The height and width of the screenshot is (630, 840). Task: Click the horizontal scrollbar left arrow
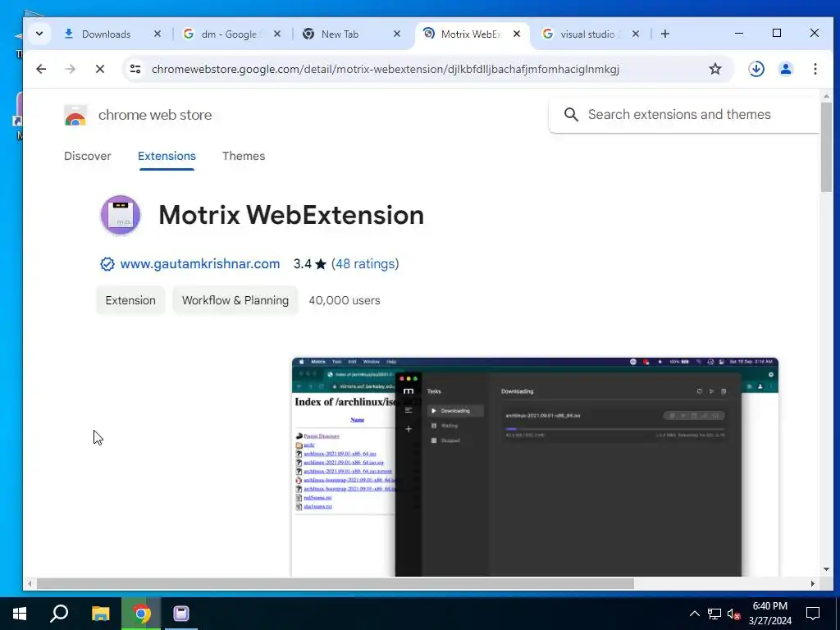(x=30, y=583)
